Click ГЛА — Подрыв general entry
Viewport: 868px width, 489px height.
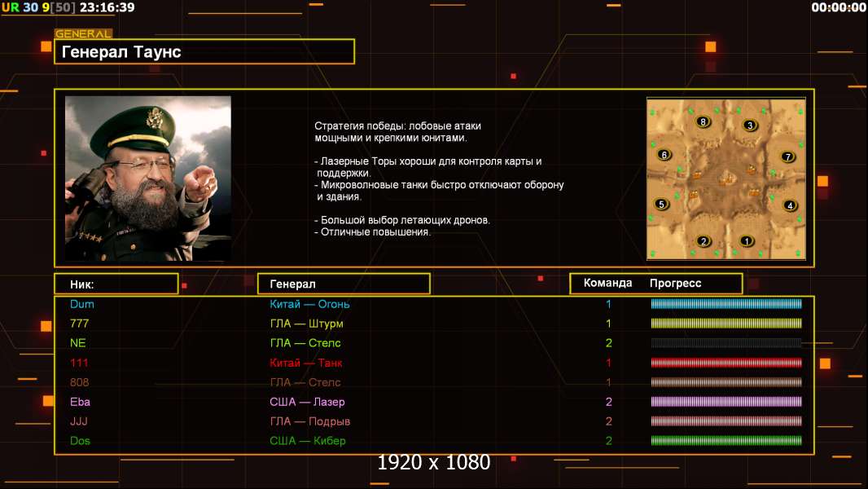tap(309, 421)
